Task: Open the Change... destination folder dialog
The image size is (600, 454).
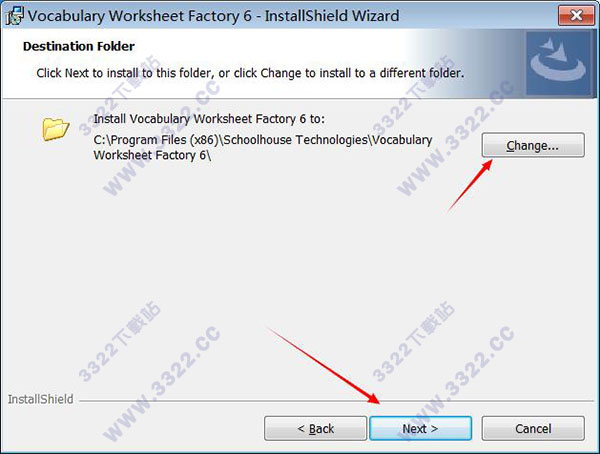Action: [533, 145]
